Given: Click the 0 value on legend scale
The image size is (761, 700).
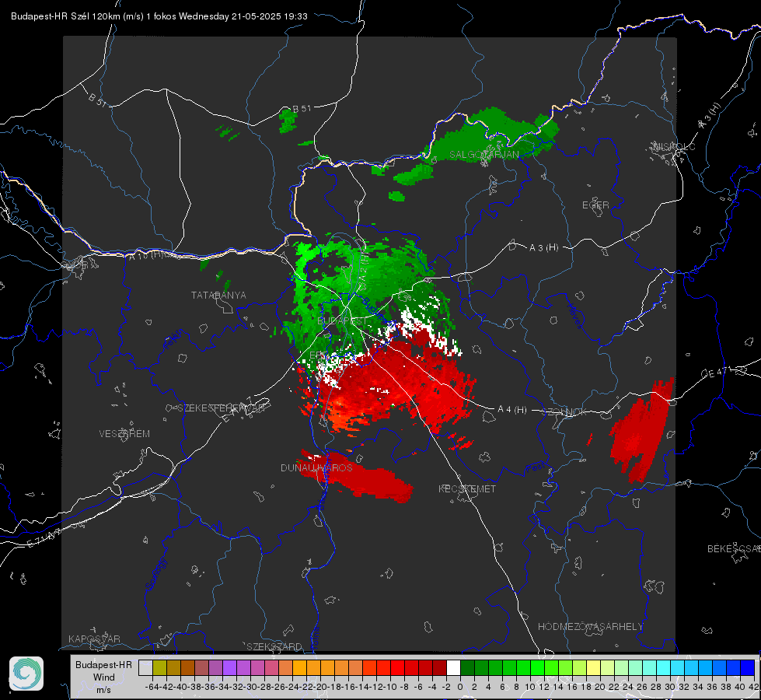Looking at the screenshot, I should pyautogui.click(x=460, y=687).
